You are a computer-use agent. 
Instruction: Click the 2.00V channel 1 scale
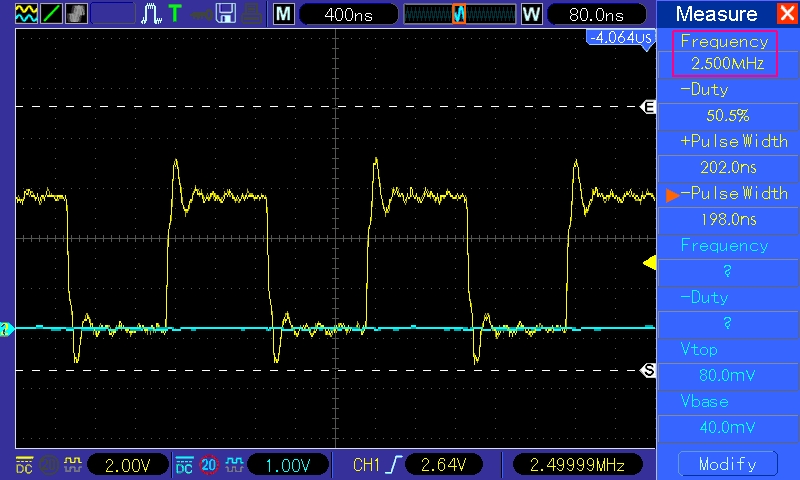[128, 465]
